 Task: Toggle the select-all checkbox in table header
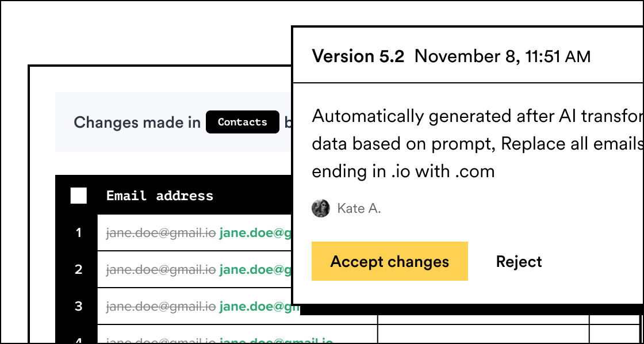point(79,196)
